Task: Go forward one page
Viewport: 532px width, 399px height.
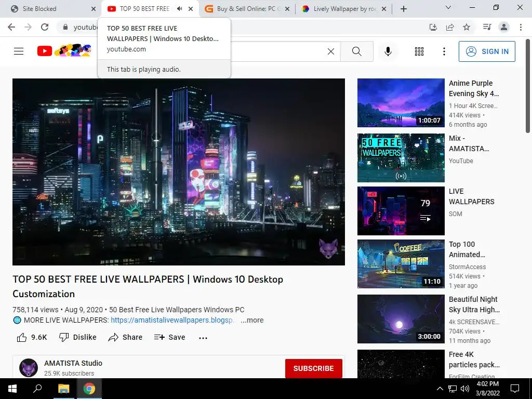Action: [x=28, y=27]
